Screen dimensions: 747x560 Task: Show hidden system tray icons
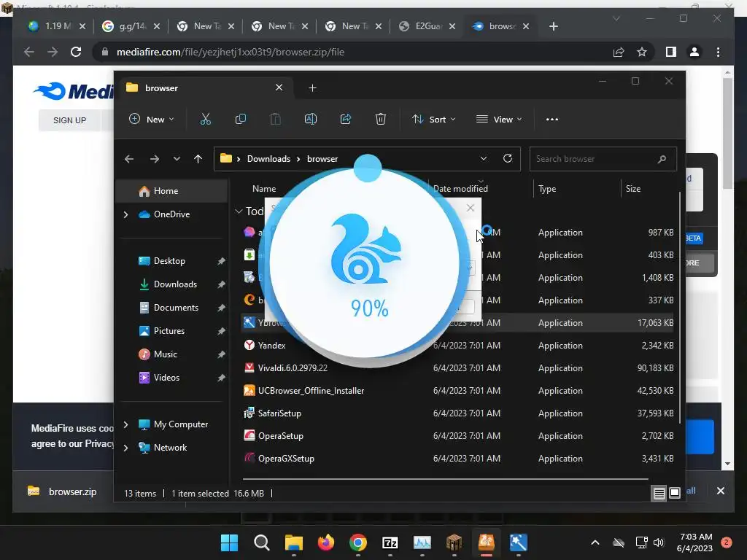point(595,542)
